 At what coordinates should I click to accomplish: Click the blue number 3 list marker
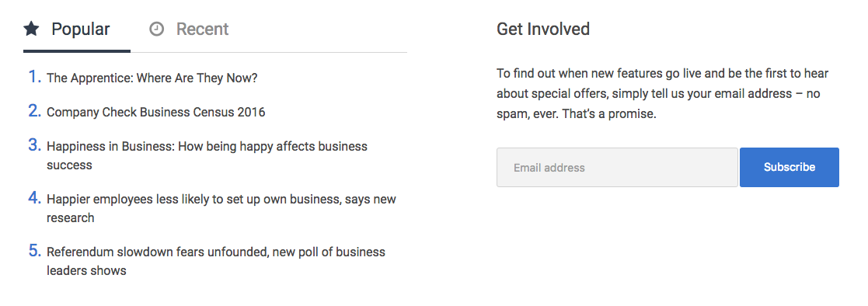(x=35, y=145)
